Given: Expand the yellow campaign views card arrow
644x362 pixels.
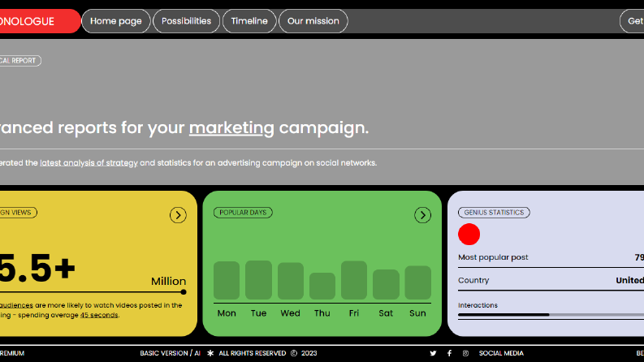Looking at the screenshot, I should click(178, 215).
